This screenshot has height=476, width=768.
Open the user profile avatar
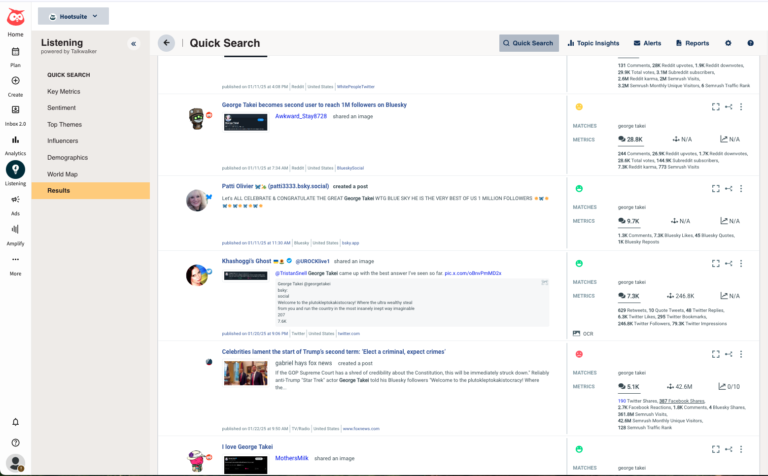(x=15, y=463)
